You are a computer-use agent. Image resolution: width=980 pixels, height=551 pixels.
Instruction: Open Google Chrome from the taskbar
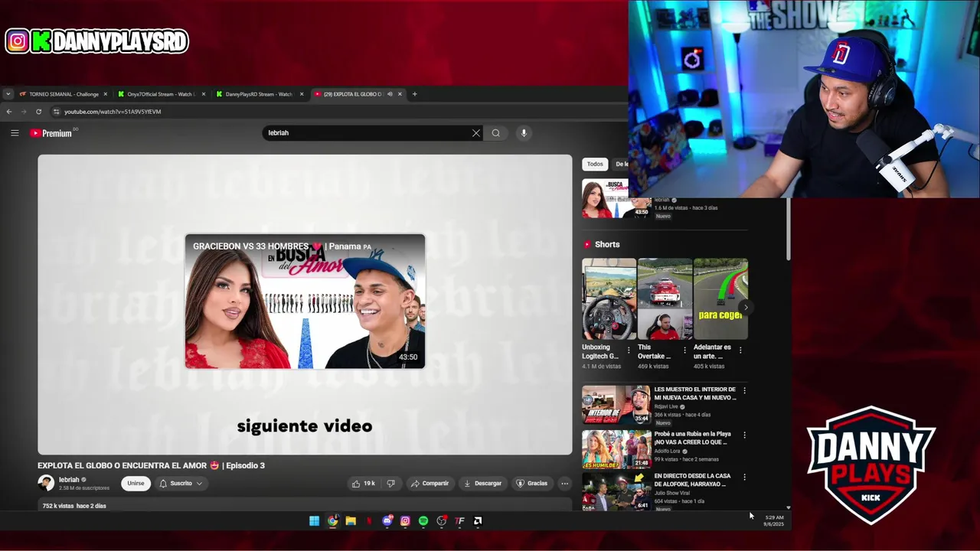point(332,521)
